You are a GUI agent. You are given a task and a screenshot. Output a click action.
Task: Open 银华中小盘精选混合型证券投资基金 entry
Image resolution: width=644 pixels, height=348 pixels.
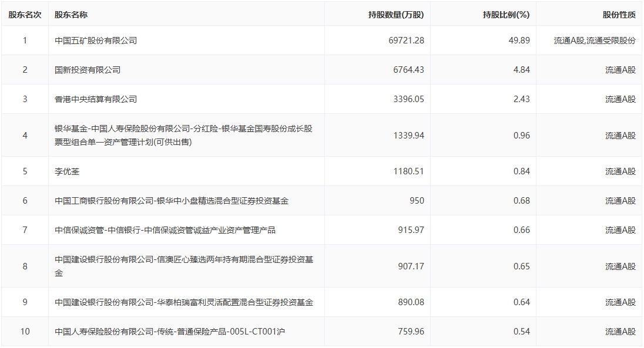click(x=172, y=201)
